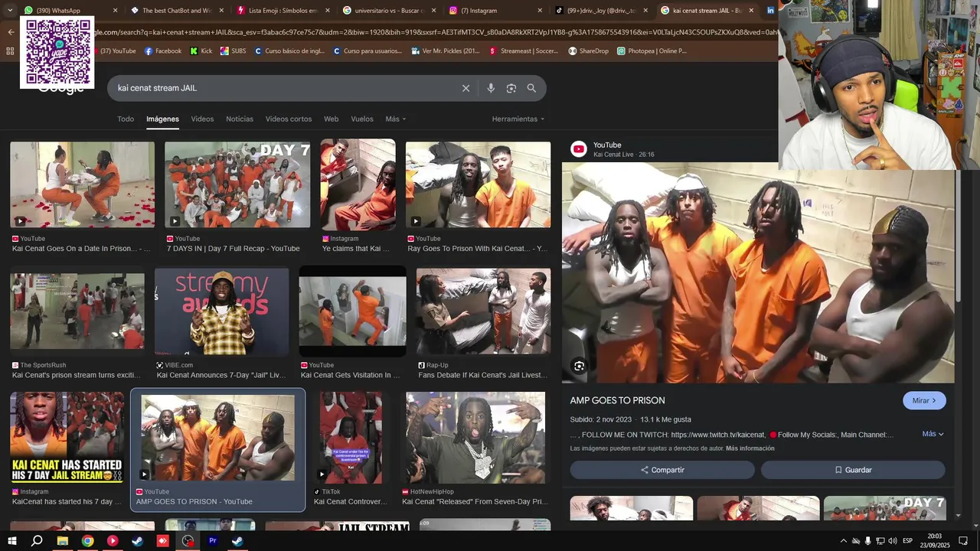Open the tab search dropdown arrow
This screenshot has width=980, height=551.
click(11, 11)
